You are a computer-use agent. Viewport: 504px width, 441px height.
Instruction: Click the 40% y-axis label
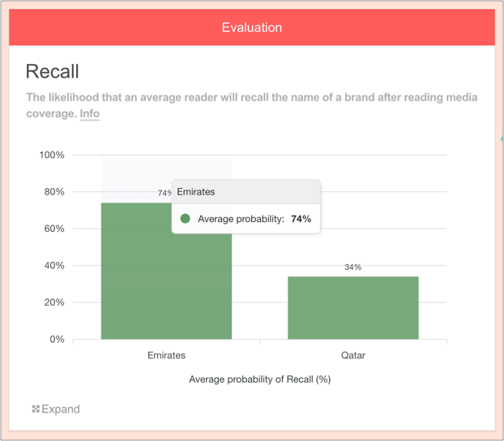point(53,266)
